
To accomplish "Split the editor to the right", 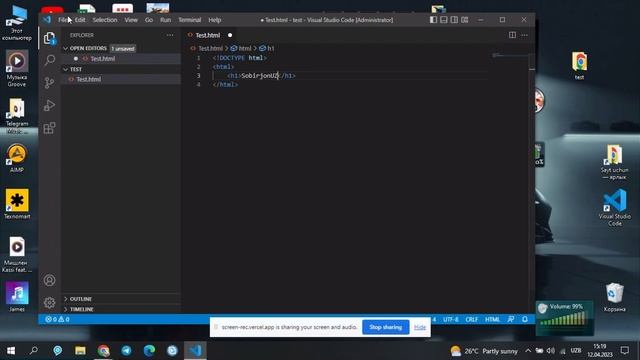I will click(x=512, y=35).
